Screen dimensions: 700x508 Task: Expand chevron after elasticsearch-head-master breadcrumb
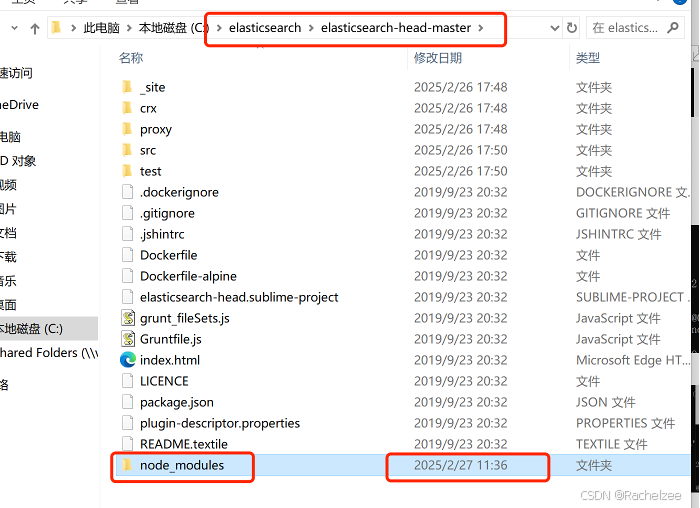481,28
